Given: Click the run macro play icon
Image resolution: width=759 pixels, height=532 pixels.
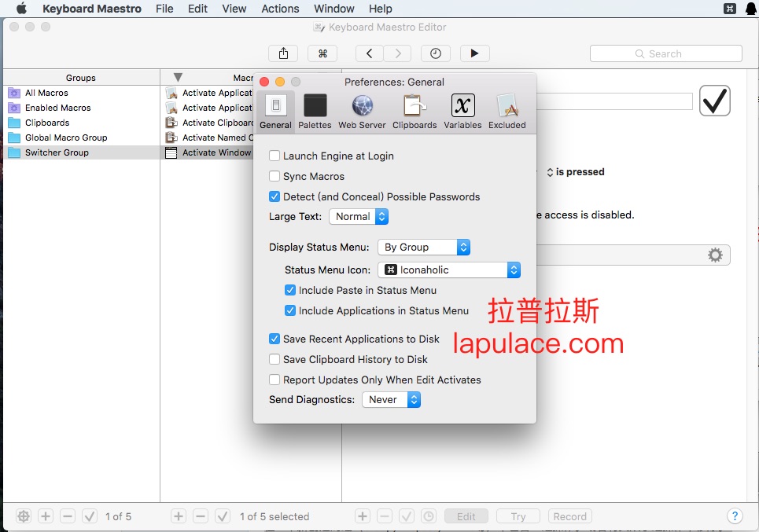Looking at the screenshot, I should (474, 53).
